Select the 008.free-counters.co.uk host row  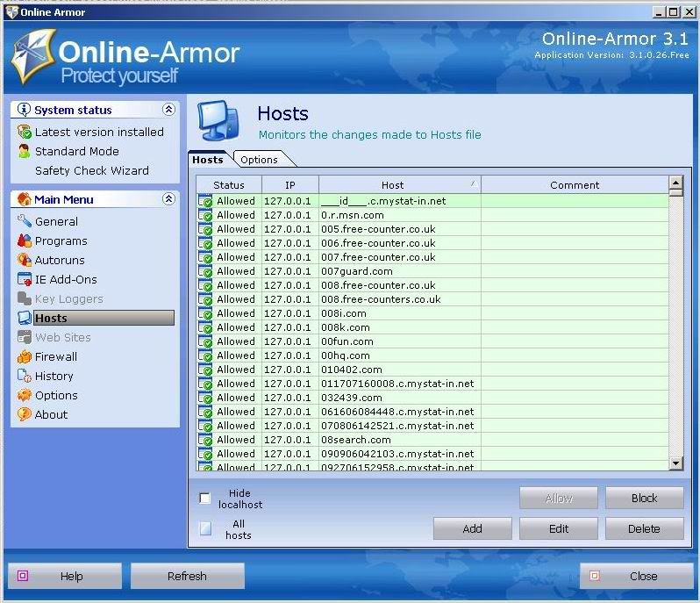[x=432, y=299]
